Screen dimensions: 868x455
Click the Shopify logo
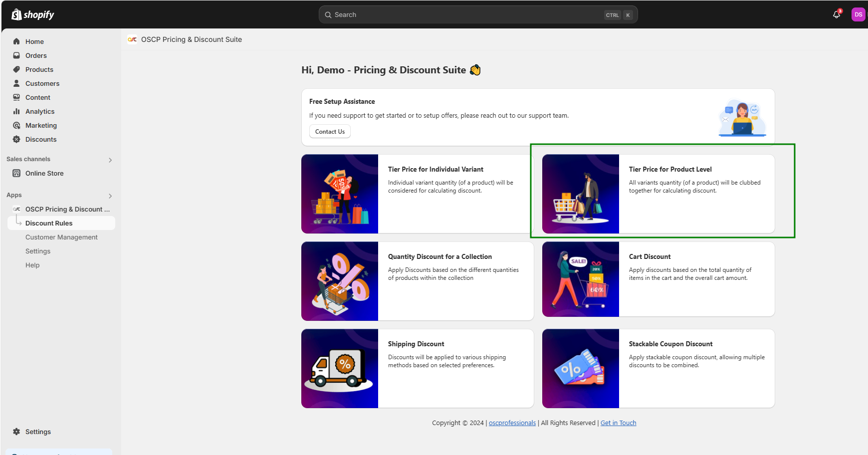click(x=33, y=14)
